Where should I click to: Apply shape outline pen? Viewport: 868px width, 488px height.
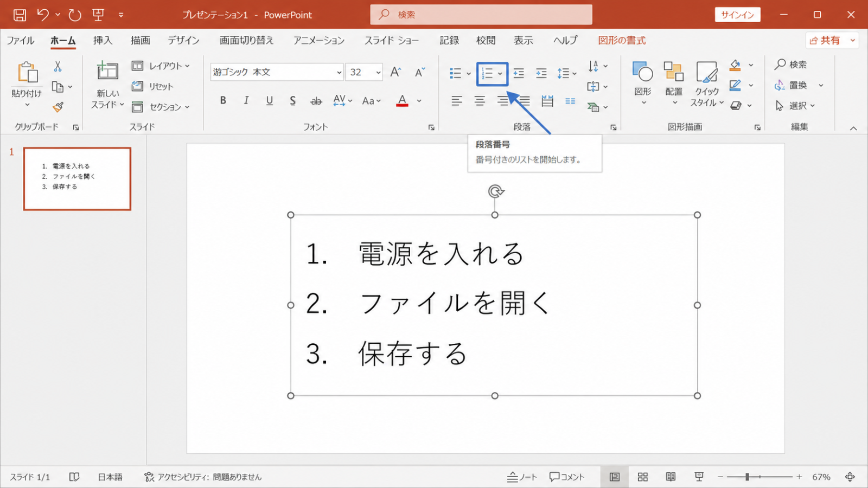(x=735, y=85)
